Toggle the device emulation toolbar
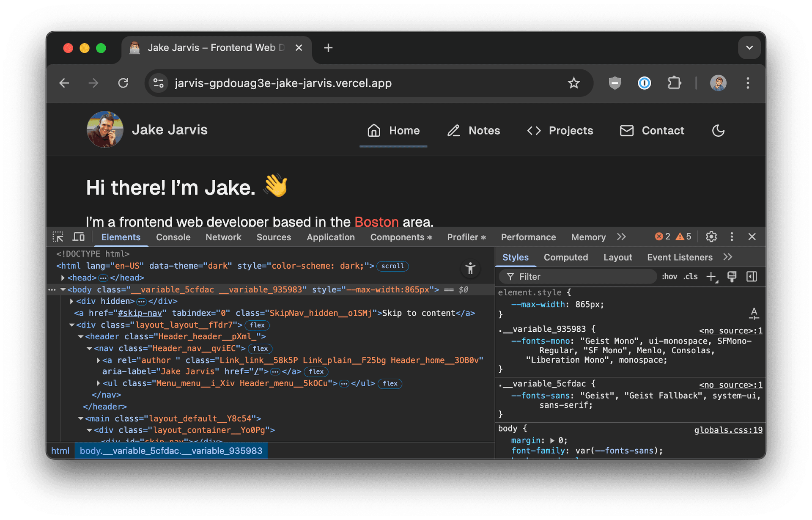 (79, 237)
